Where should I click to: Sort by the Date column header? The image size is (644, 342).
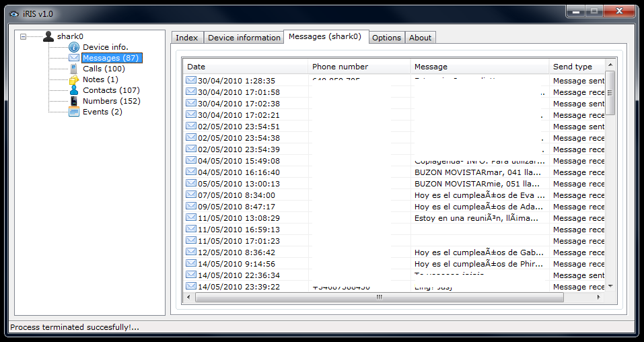246,67
